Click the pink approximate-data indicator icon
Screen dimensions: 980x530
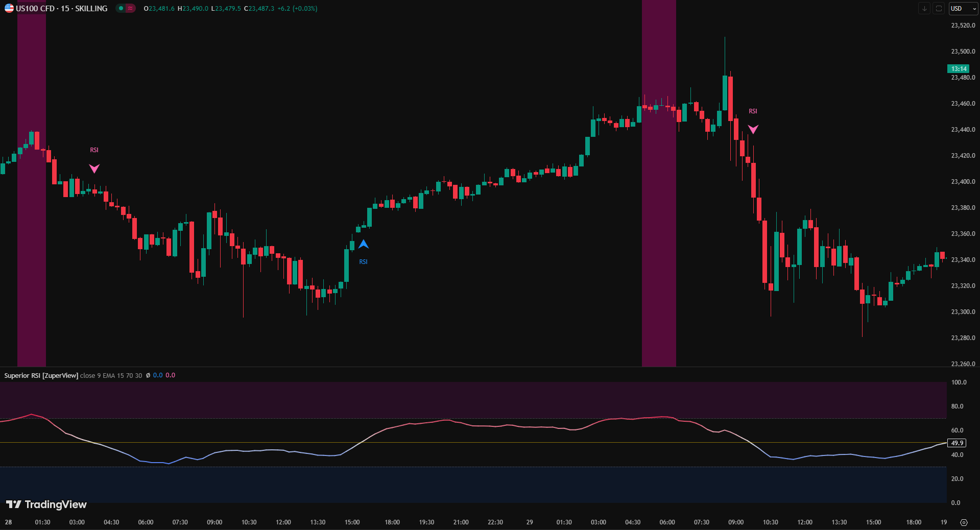130,8
